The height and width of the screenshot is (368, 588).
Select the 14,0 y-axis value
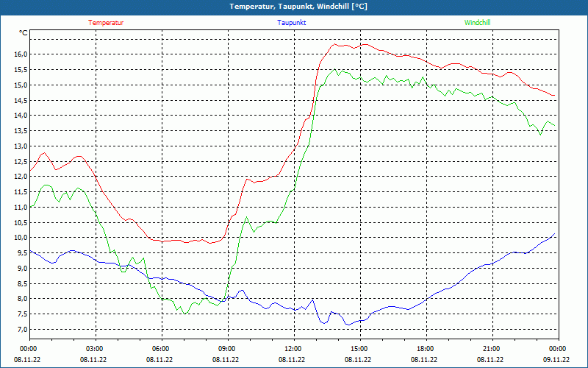coord(21,116)
